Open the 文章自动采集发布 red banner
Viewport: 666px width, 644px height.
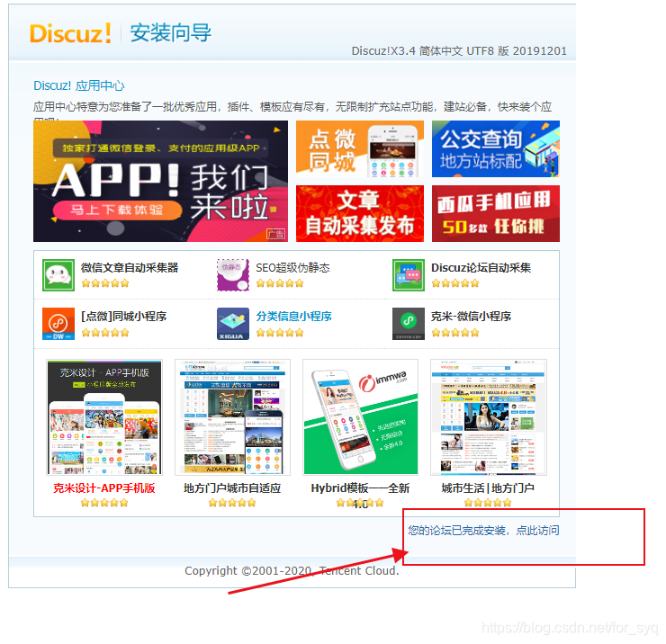[x=360, y=213]
